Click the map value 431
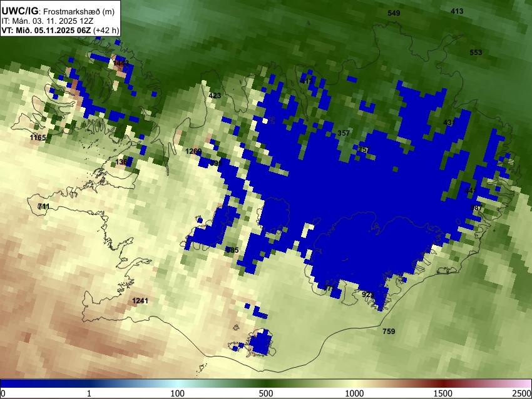 tap(449, 123)
